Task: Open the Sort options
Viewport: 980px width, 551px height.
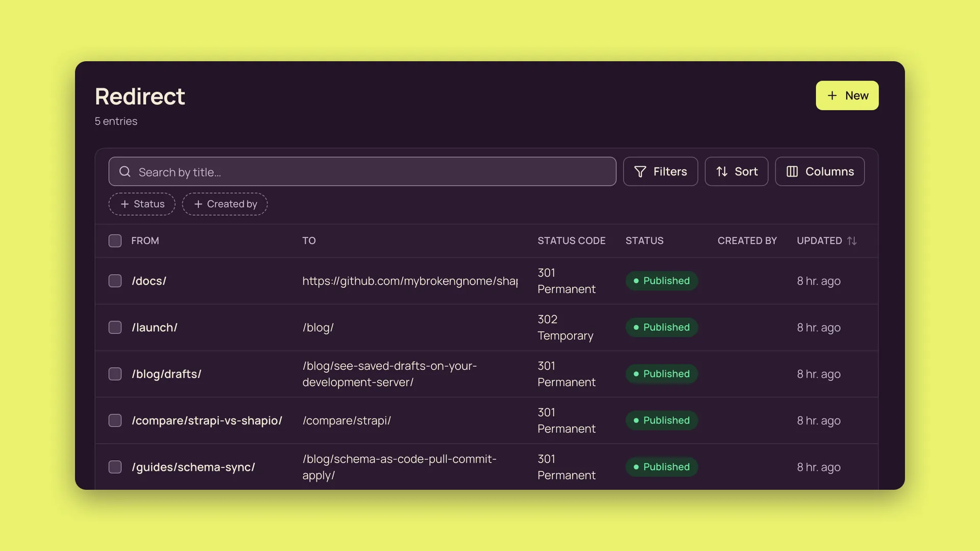Action: pos(736,171)
